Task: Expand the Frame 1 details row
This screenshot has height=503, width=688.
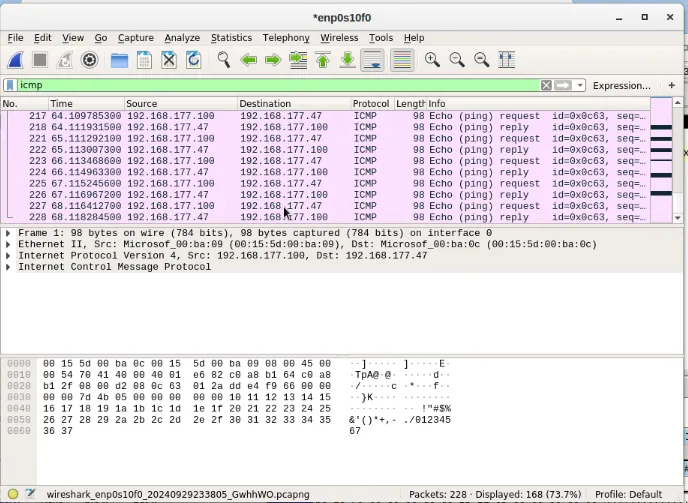Action: (x=8, y=233)
